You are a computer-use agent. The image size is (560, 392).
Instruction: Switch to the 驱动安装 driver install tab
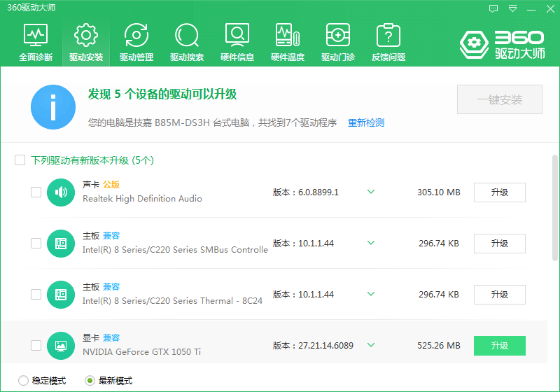[x=86, y=42]
